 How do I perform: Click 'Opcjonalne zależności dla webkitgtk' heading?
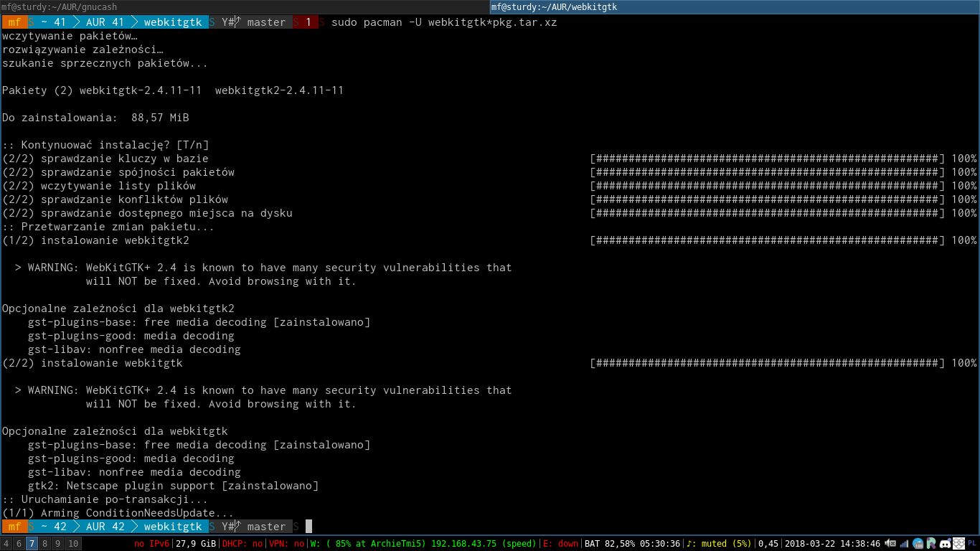[115, 431]
